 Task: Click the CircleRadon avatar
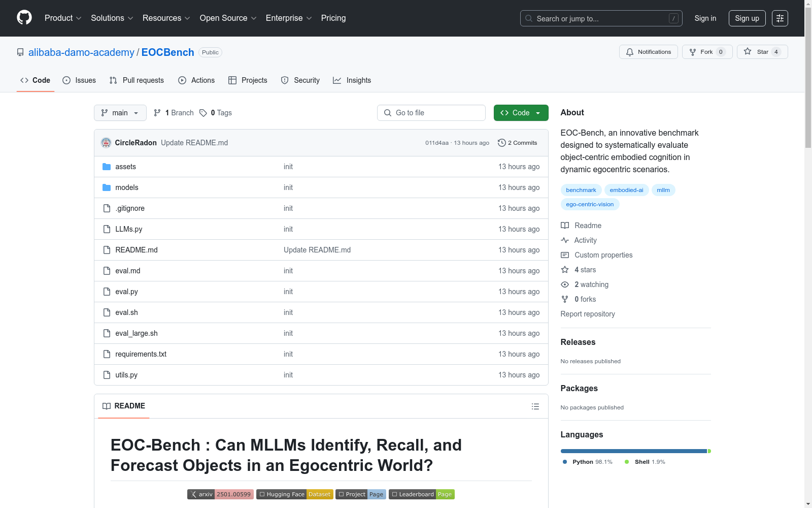(106, 143)
